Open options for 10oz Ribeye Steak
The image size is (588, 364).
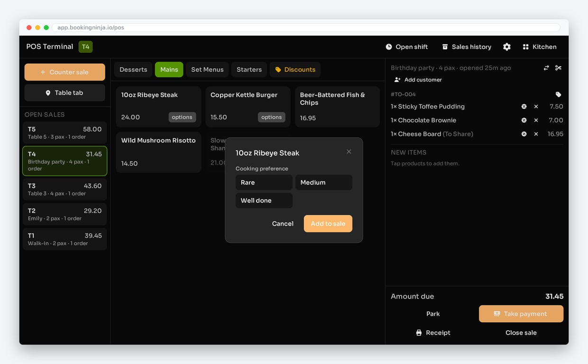point(182,117)
